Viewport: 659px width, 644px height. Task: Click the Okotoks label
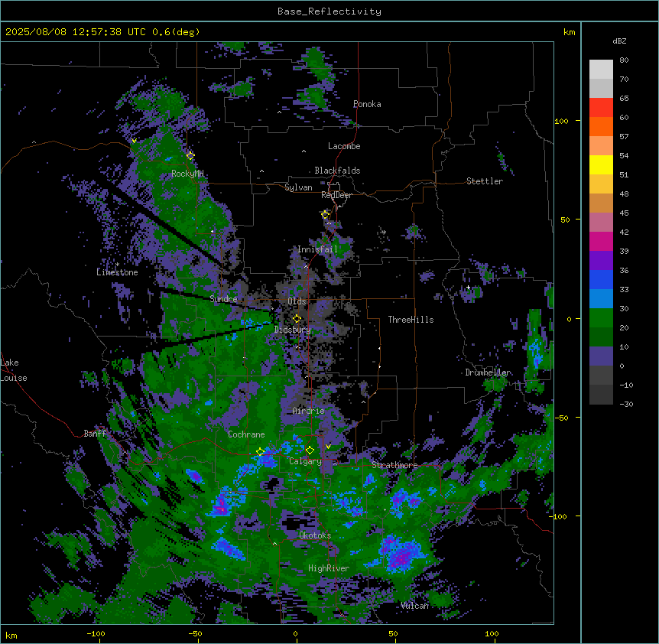tap(315, 535)
